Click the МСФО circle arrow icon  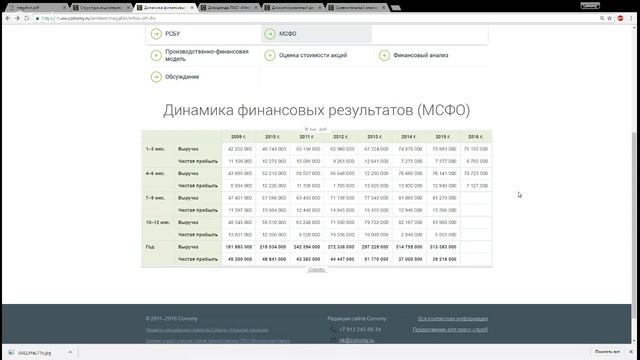[x=270, y=34]
